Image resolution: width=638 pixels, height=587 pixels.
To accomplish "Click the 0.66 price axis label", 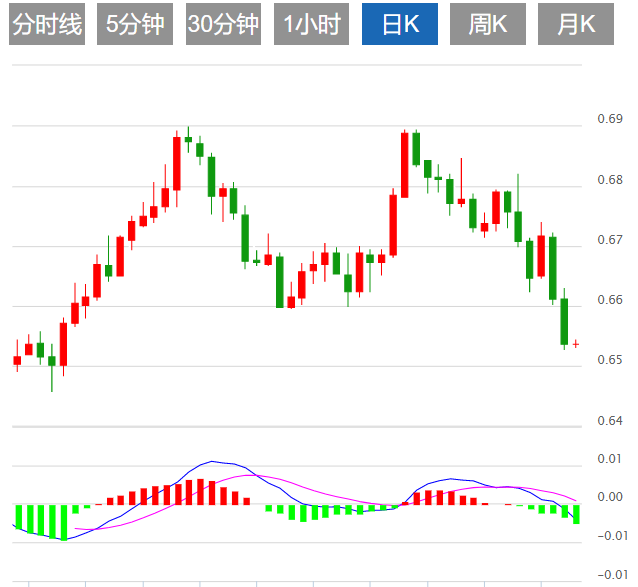I will click(610, 300).
